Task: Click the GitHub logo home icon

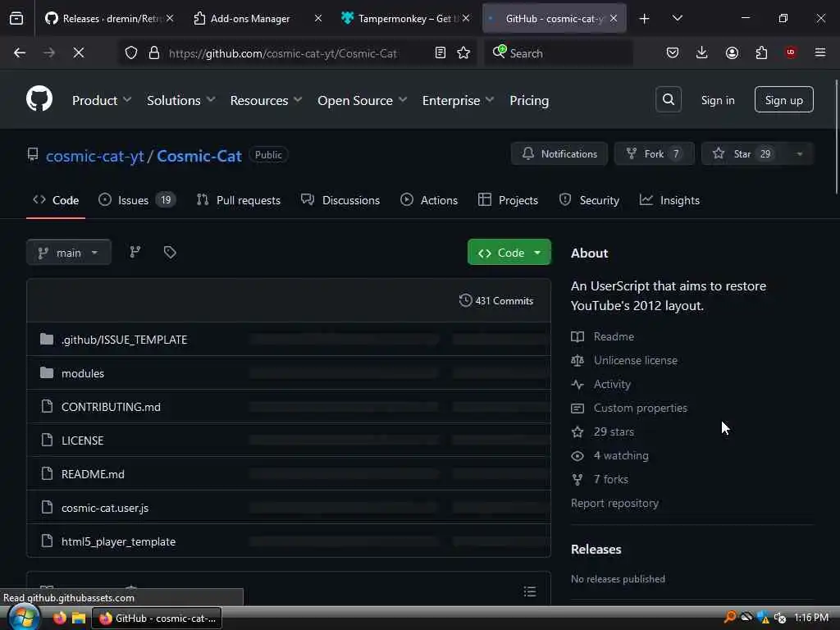Action: point(39,99)
